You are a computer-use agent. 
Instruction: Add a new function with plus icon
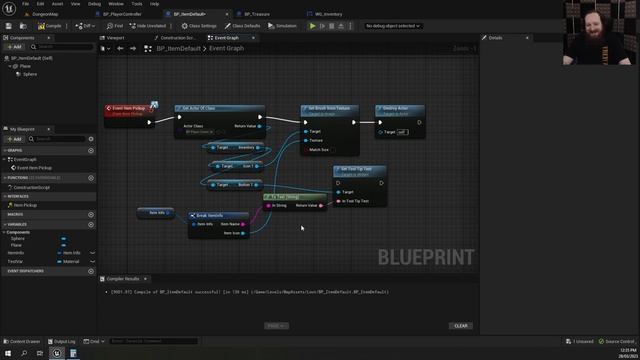pos(91,178)
